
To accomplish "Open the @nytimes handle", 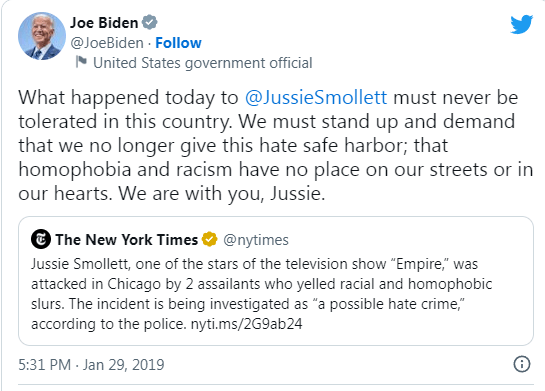I will 256,240.
